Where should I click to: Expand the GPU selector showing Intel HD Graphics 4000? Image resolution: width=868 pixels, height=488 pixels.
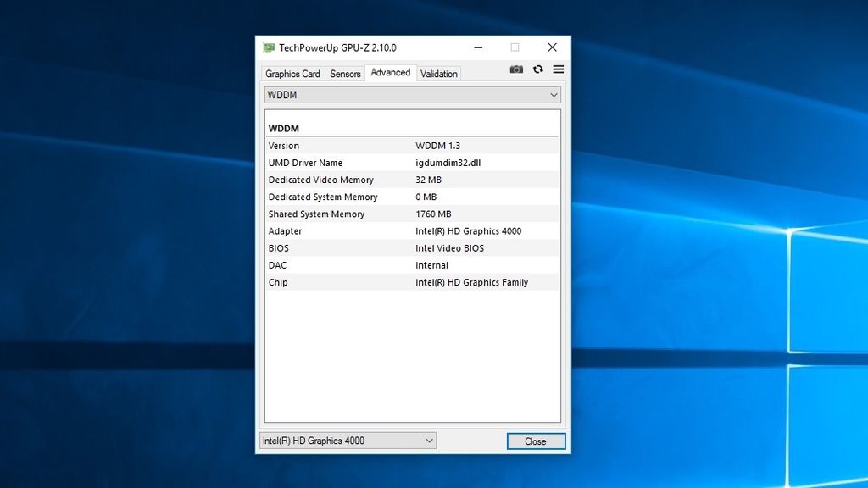point(348,440)
